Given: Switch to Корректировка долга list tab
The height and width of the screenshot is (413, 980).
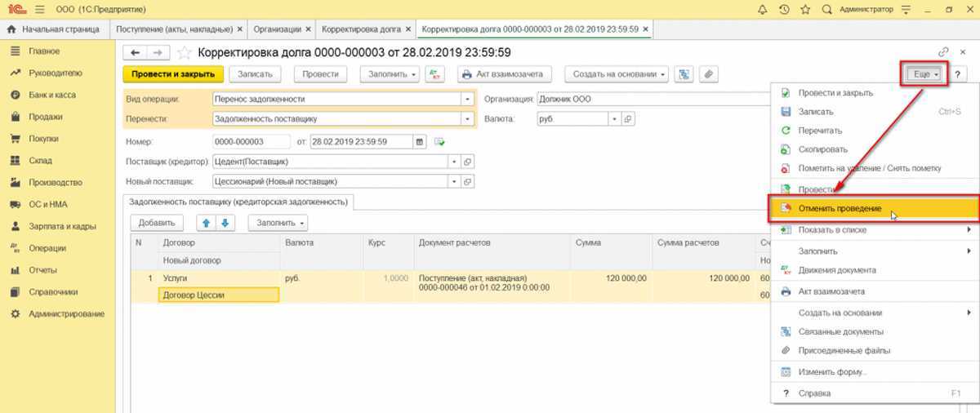Looking at the screenshot, I should coord(366,29).
